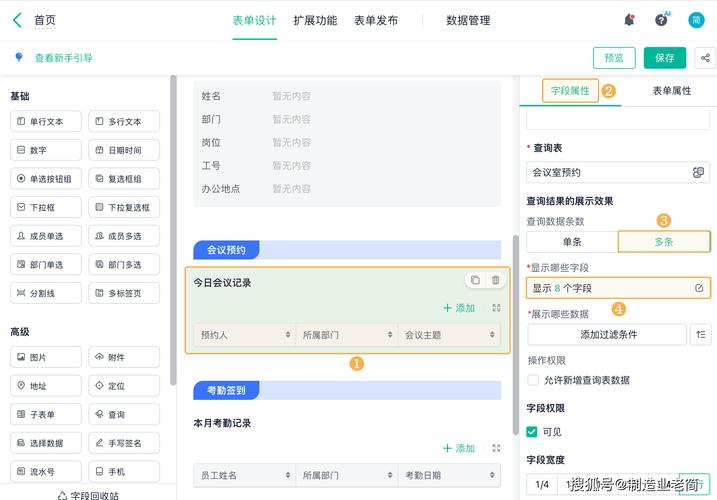
Task: Sort 今日会议记录 所属部门 column
Action: 390,335
